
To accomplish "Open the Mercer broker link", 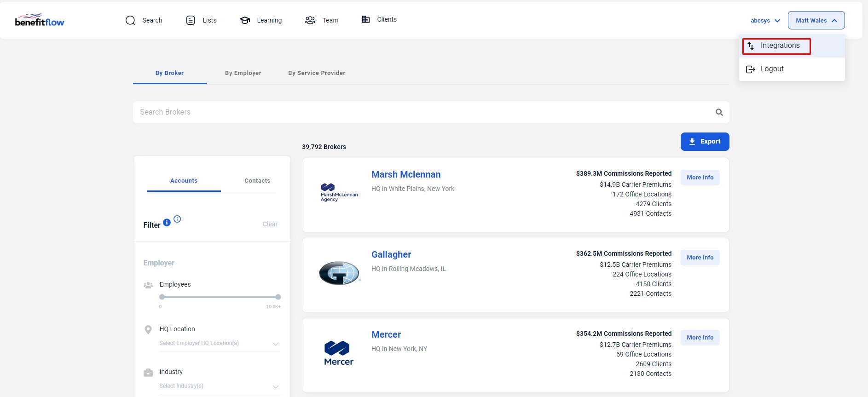I will point(386,334).
